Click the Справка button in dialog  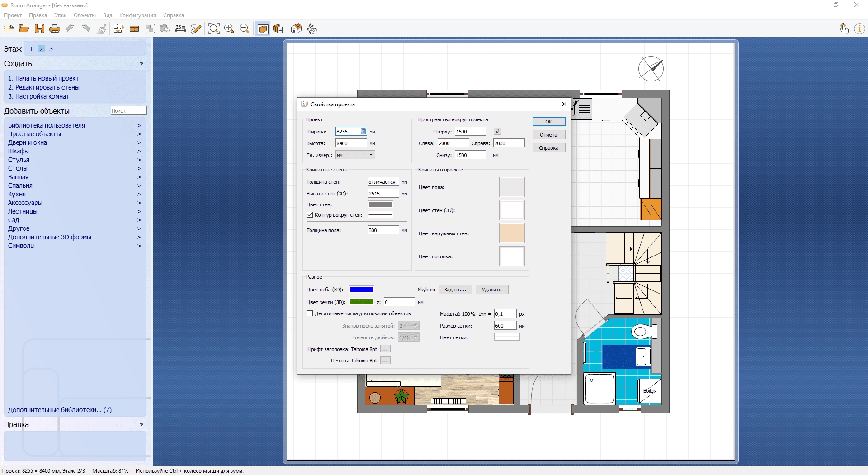click(x=549, y=148)
